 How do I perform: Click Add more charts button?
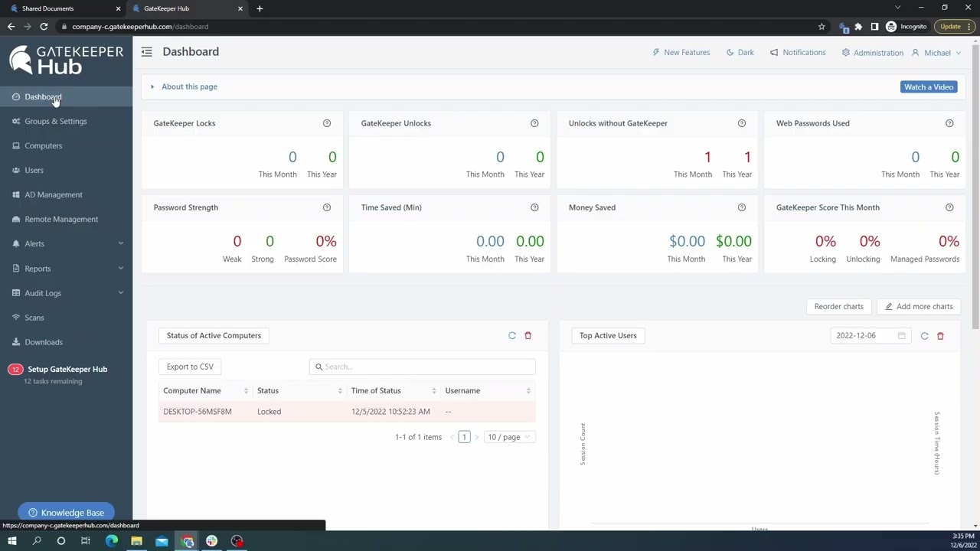pos(918,306)
